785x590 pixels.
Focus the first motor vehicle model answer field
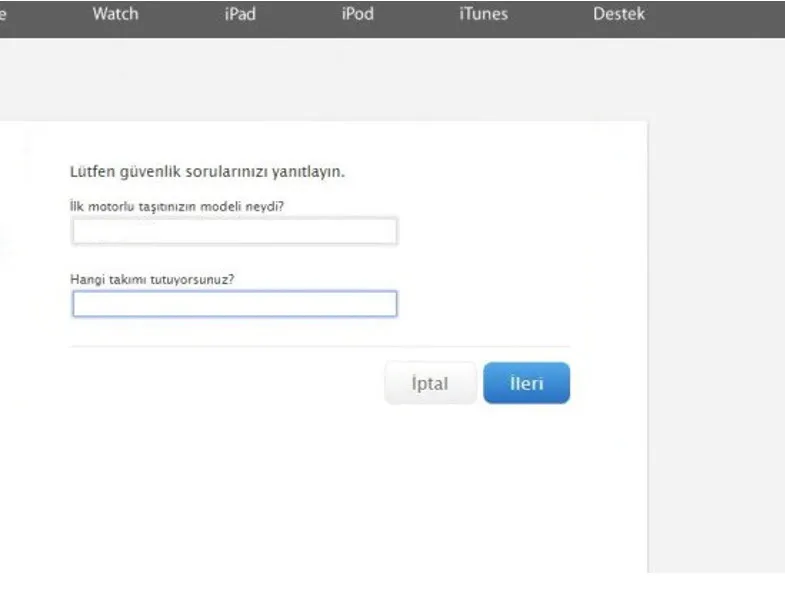(234, 231)
